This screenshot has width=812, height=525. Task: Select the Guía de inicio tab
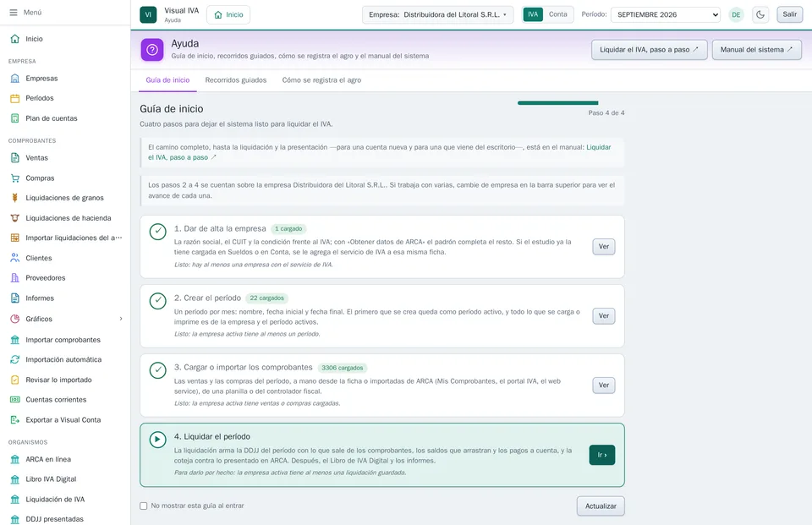167,80
